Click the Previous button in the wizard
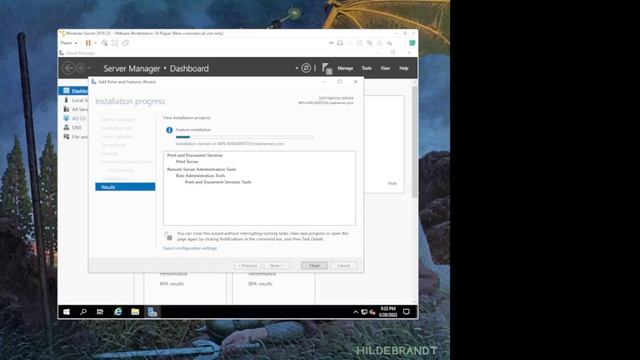The image size is (640, 360). pos(247,266)
